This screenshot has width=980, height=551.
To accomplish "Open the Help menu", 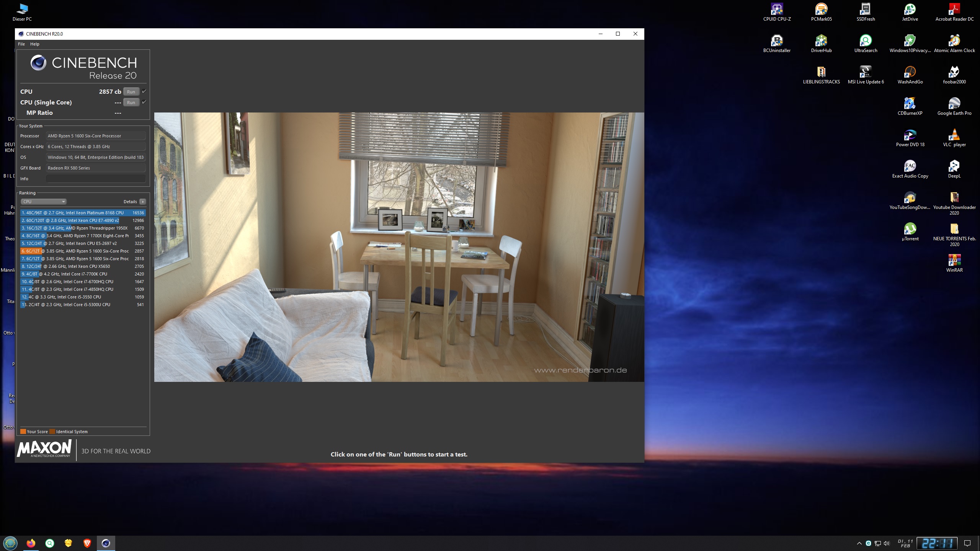I will point(35,44).
